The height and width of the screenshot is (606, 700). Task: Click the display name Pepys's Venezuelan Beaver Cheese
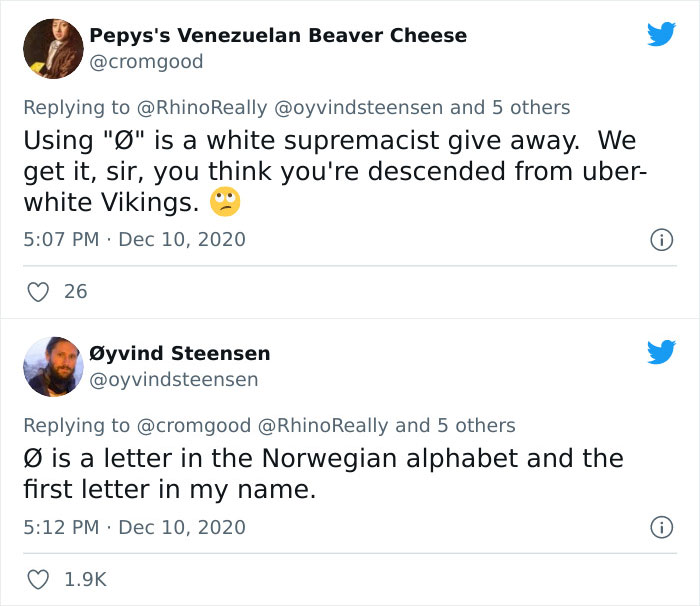[x=278, y=35]
